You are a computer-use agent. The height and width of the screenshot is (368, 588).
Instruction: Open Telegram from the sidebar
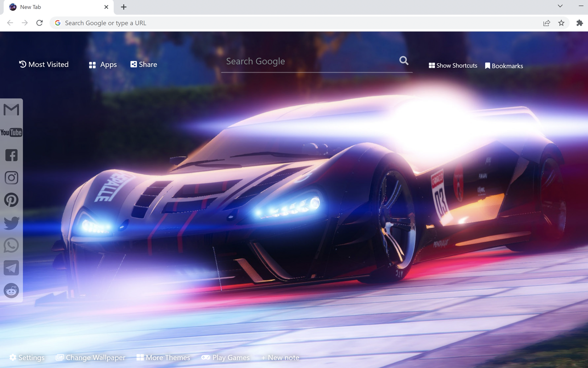click(x=11, y=268)
